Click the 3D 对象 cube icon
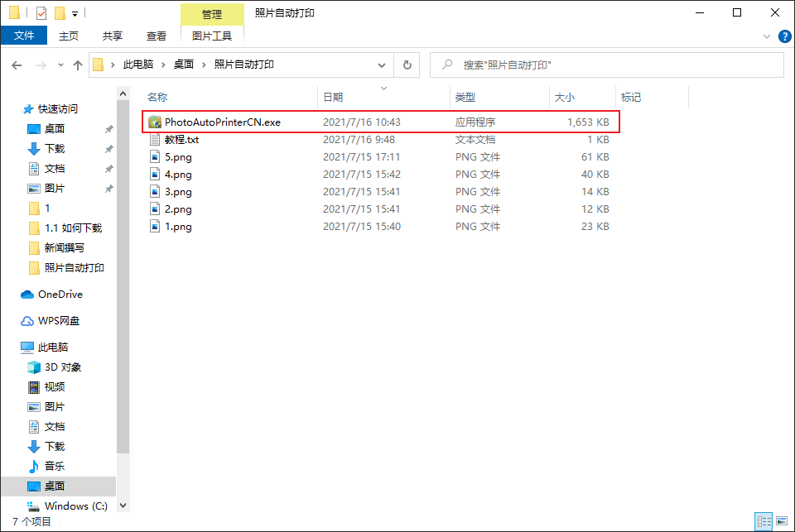This screenshot has width=795, height=532. pos(33,367)
